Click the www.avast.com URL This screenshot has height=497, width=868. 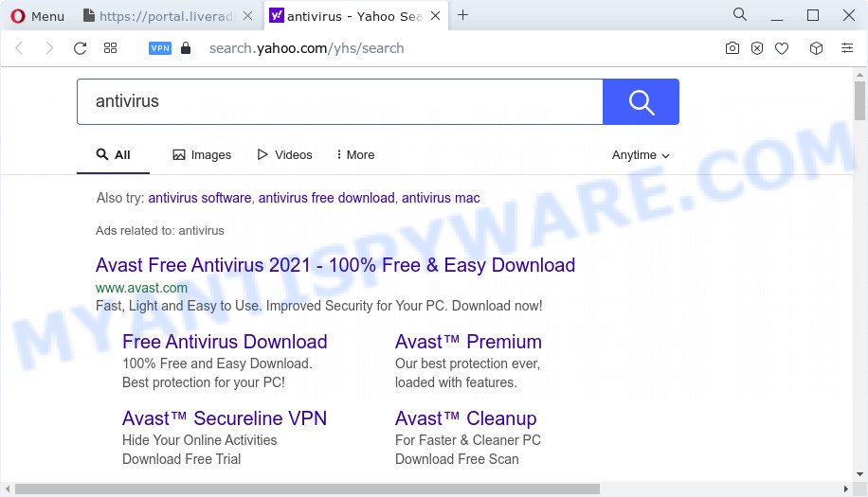coord(142,288)
